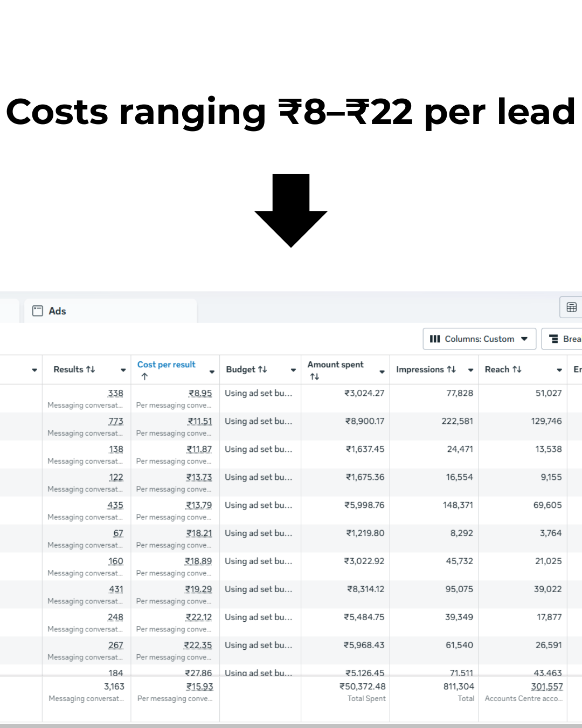Open the Cost per result column caret menu
582x728 pixels.
coord(212,372)
